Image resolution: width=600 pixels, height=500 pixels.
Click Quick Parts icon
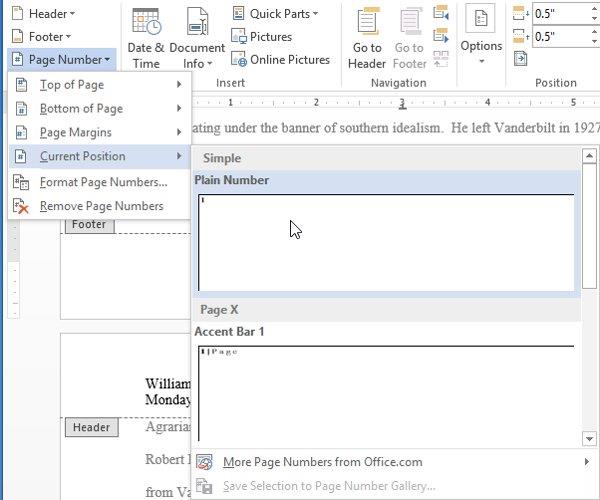[x=239, y=13]
